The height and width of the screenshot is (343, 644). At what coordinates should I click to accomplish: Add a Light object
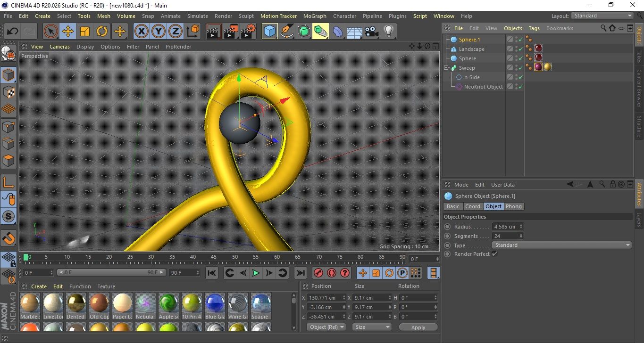[x=388, y=32]
